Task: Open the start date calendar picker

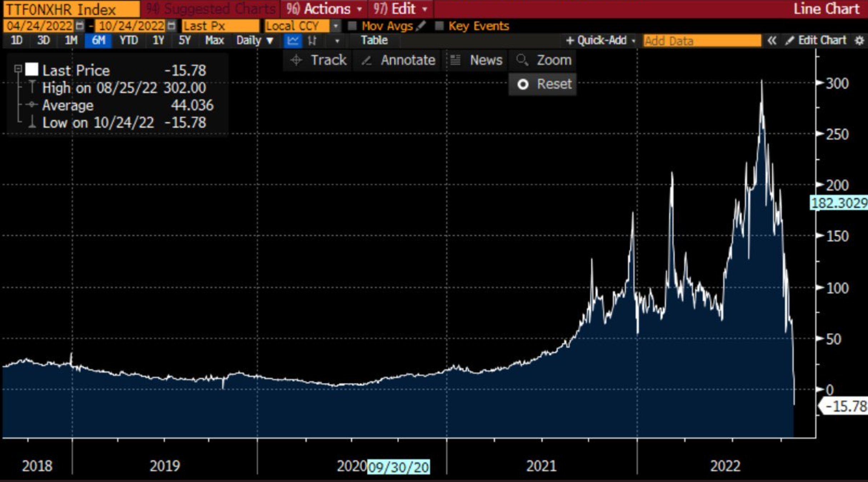Action: [x=79, y=26]
